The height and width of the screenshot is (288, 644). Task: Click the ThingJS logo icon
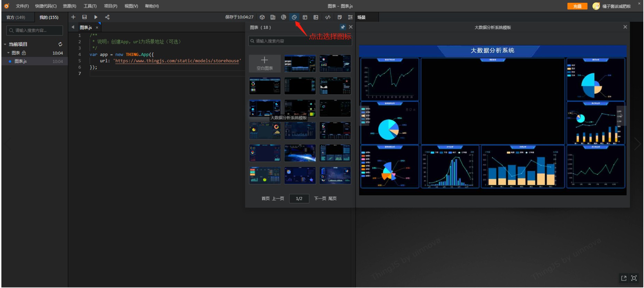(x=7, y=6)
